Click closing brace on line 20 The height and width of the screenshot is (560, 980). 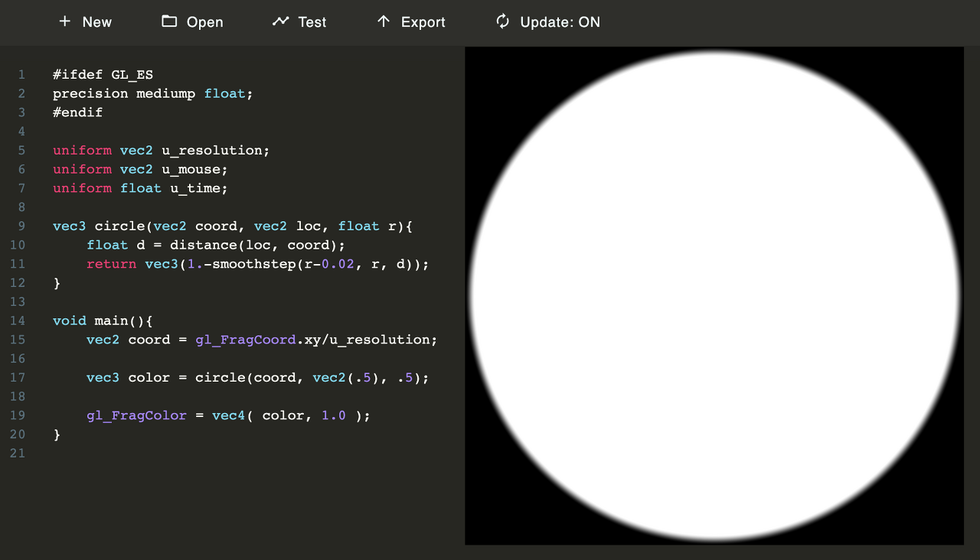point(57,435)
